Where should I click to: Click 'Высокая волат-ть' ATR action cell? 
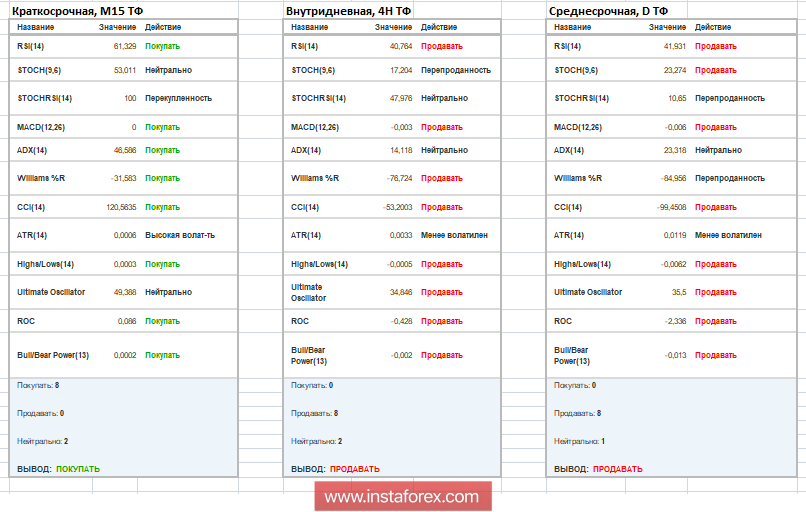[180, 235]
